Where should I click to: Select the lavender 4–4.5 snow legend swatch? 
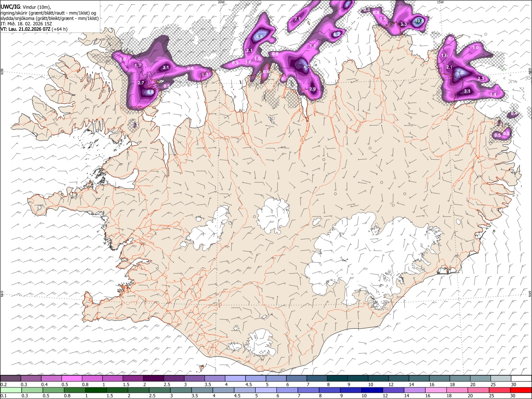235,379
